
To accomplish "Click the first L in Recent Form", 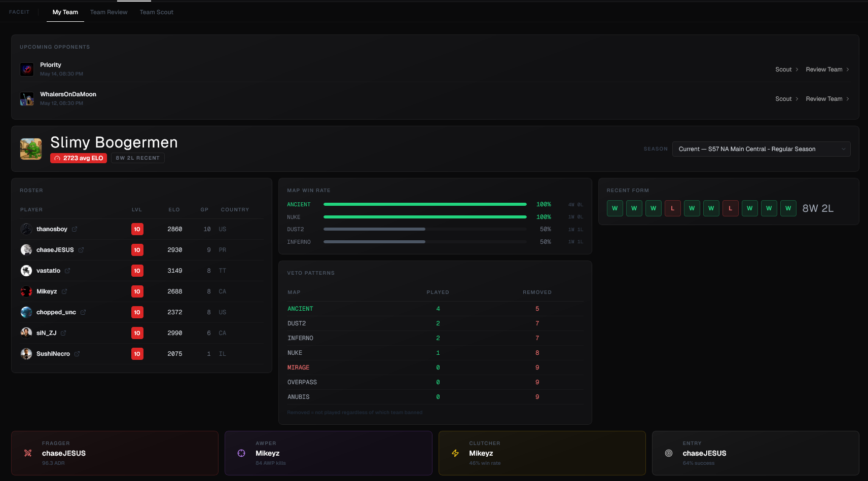I will [673, 208].
